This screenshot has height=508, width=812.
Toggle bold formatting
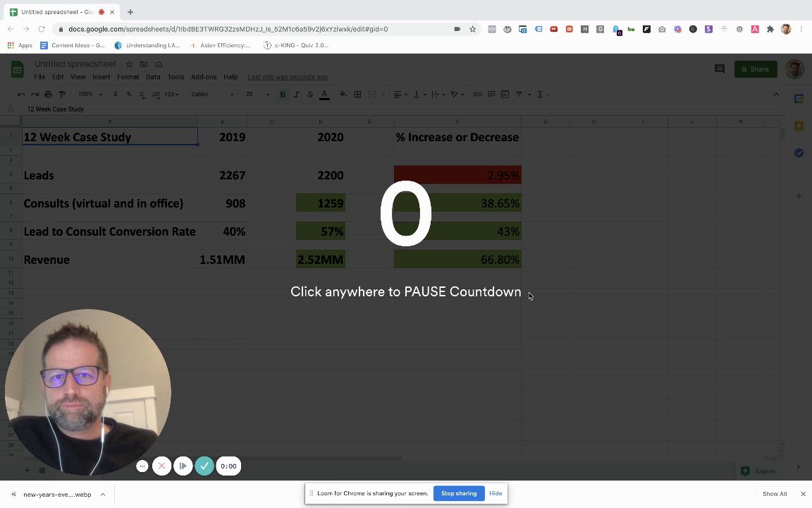pos(283,95)
